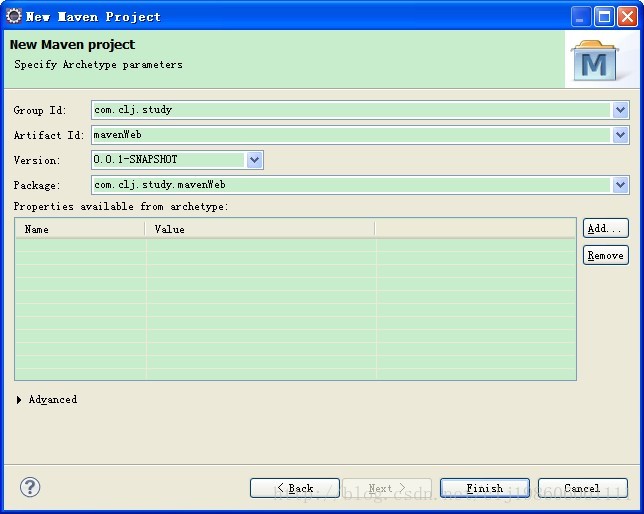Close the dialog with the red X

point(628,17)
